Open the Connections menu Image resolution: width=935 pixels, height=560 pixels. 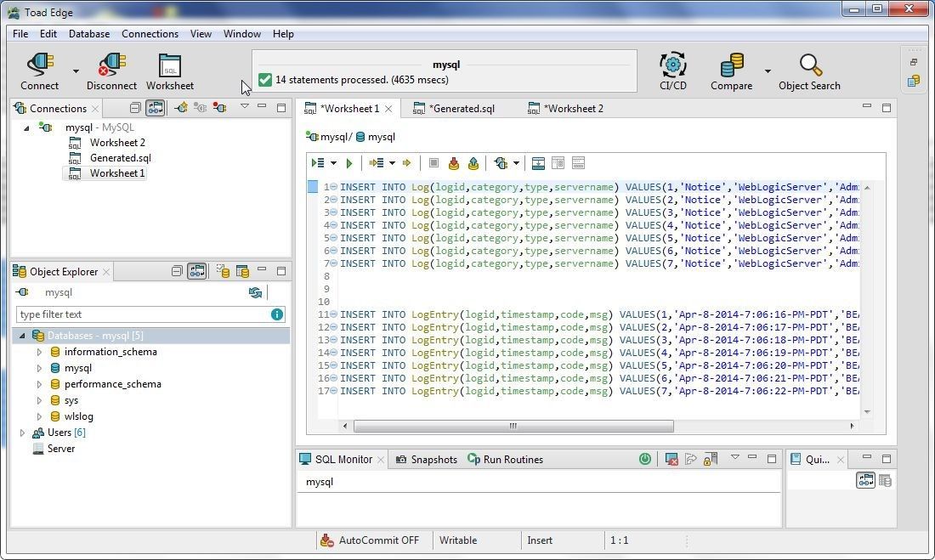pos(150,34)
